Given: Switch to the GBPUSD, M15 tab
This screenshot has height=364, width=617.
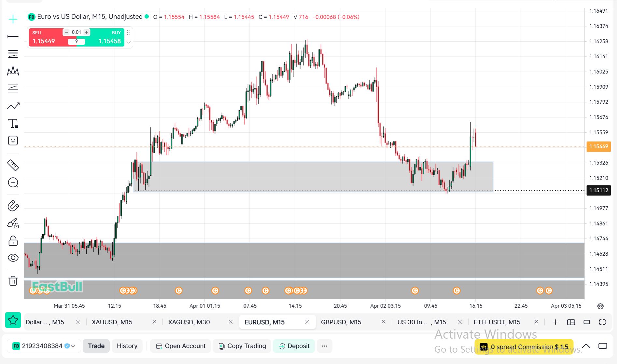Looking at the screenshot, I should tap(341, 322).
